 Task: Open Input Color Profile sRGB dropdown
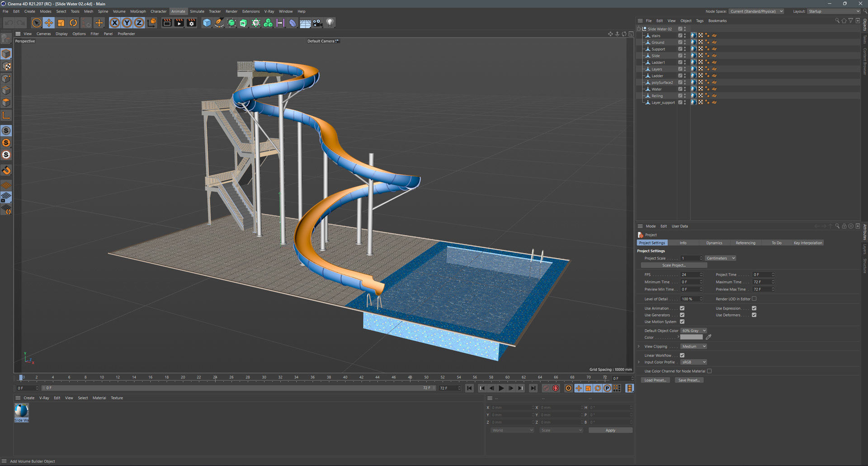coord(694,362)
